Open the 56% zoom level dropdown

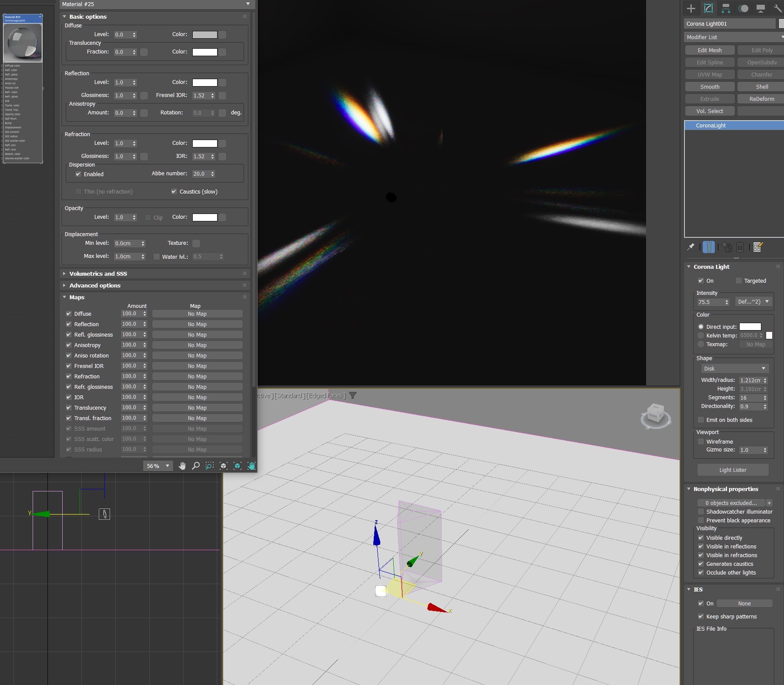[167, 466]
